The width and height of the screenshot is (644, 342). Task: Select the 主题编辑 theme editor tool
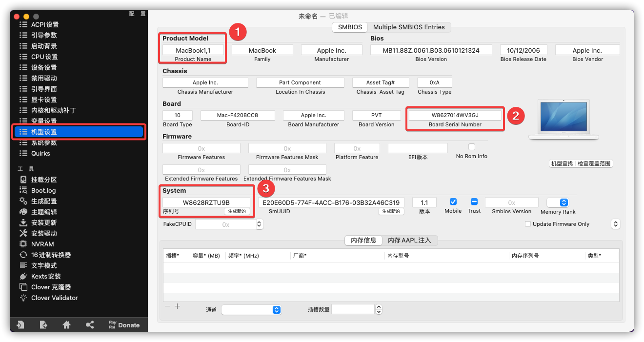coord(43,212)
